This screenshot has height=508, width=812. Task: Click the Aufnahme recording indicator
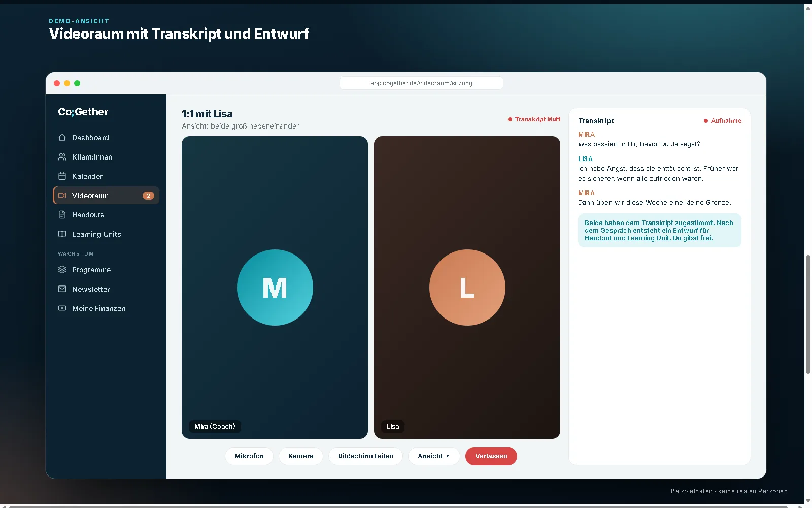coord(723,121)
